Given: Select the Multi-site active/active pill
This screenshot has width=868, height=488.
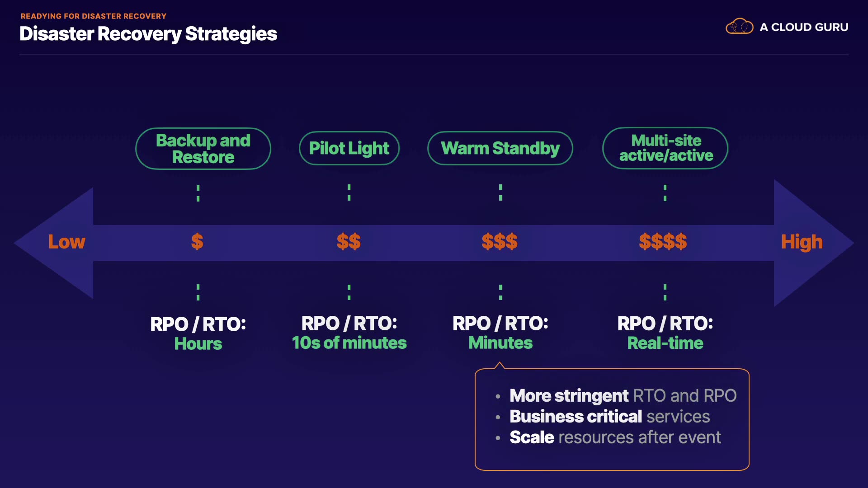Looking at the screenshot, I should [x=665, y=148].
